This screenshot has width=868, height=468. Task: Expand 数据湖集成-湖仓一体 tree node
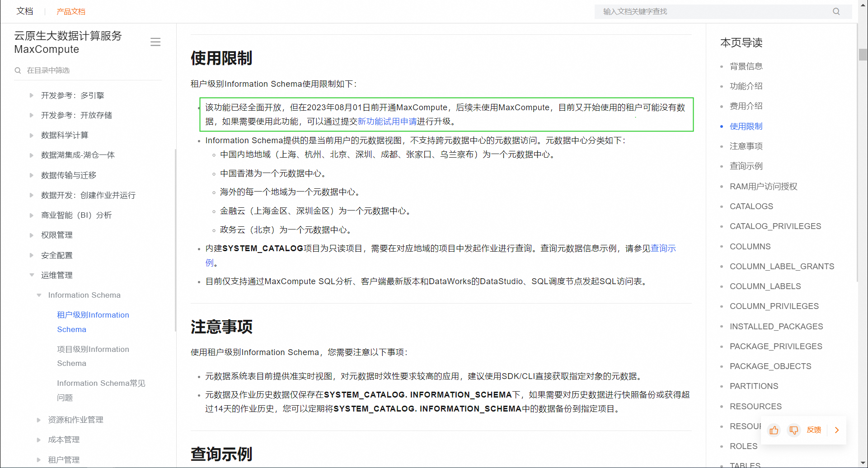pos(32,155)
